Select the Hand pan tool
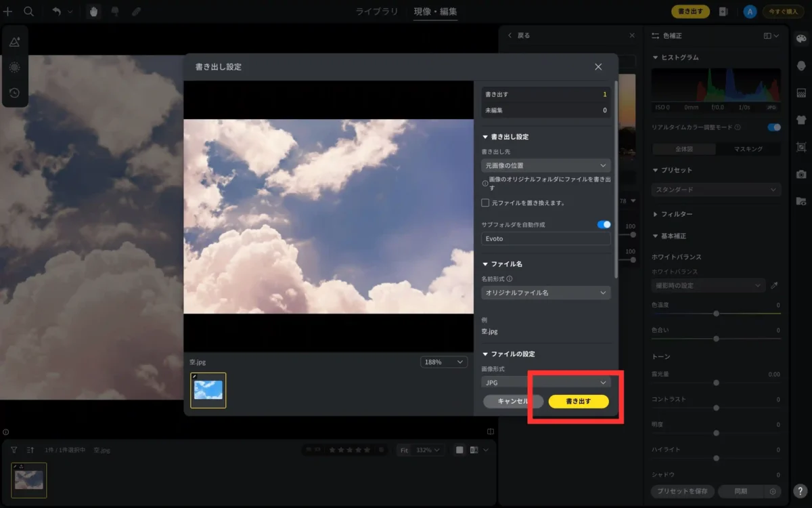 [94, 12]
